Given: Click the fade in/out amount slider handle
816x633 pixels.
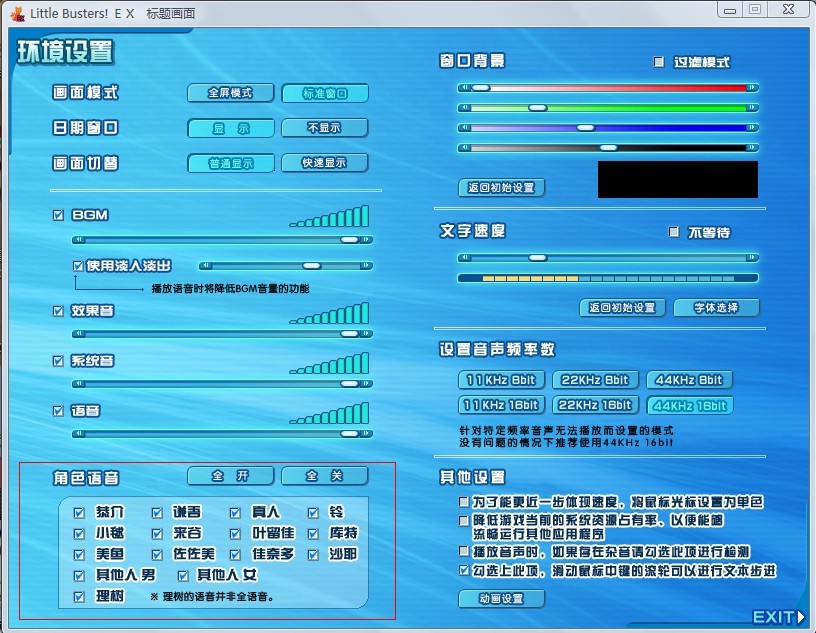Looking at the screenshot, I should click(x=312, y=265).
